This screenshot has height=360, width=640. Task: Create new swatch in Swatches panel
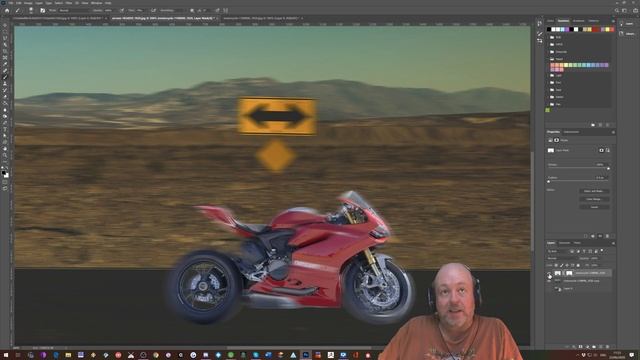pos(600,124)
